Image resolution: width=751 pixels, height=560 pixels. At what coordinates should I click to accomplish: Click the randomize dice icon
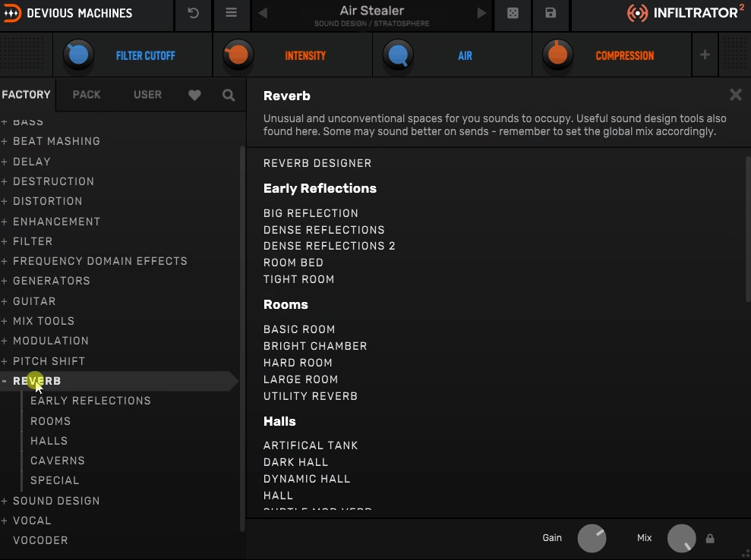pyautogui.click(x=513, y=13)
